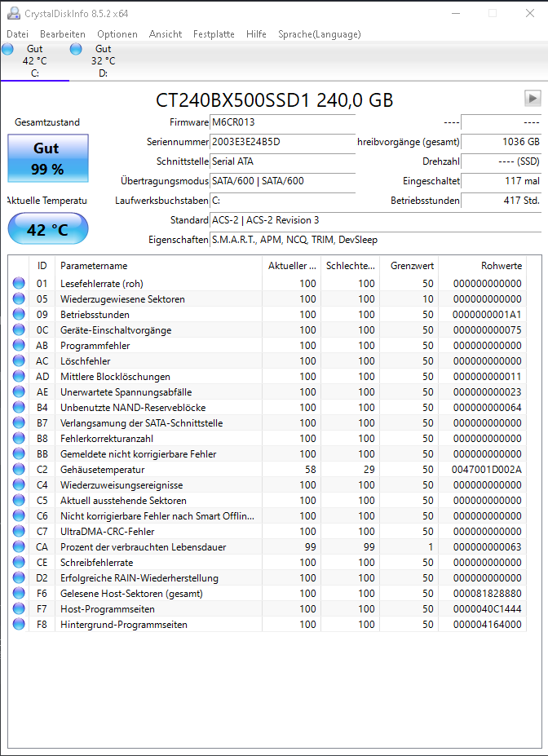Viewport: 548px width, 756px height.
Task: Open the Ansicht menu
Action: [x=166, y=34]
